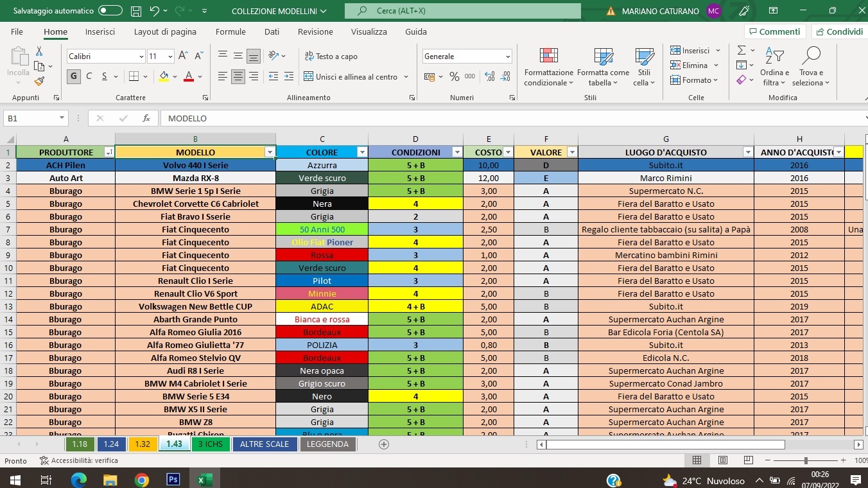The image size is (868, 488).
Task: Open the Layout di pagina tab
Action: [x=165, y=31]
